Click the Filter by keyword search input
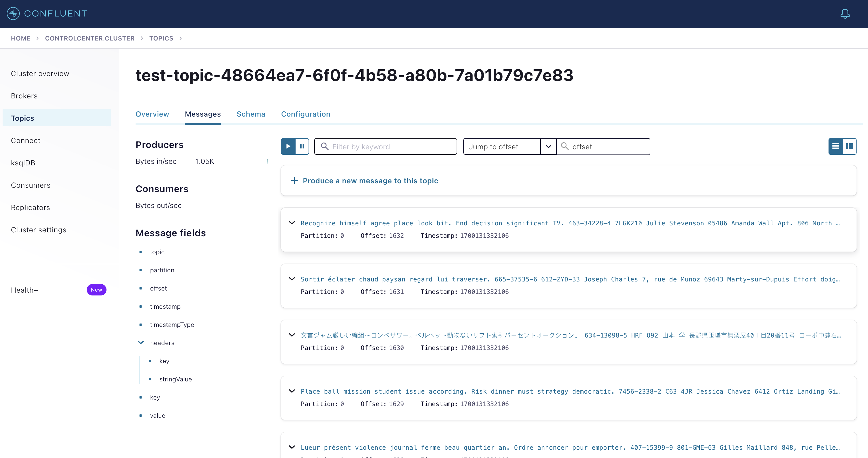The image size is (868, 458). point(385,146)
